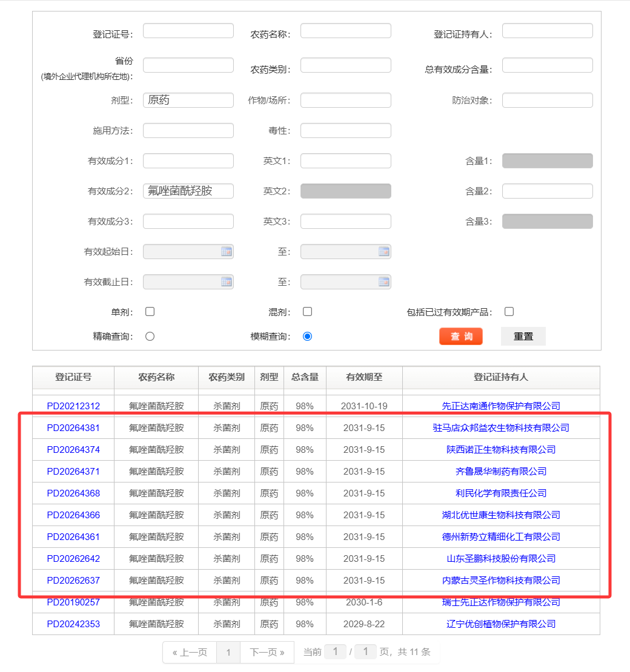Click expiry date 2030-1-6 cell
Image resolution: width=630 pixels, height=672 pixels.
pyautogui.click(x=364, y=602)
